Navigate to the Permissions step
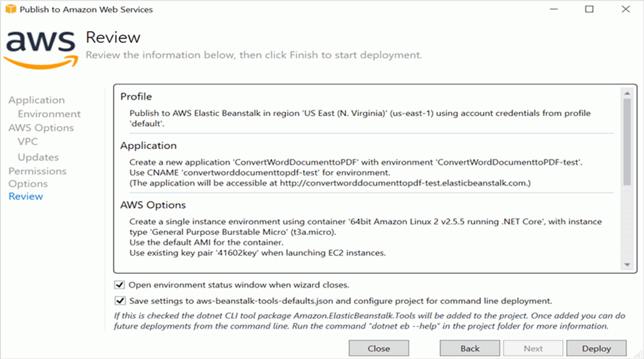The image size is (644, 359). click(x=37, y=171)
